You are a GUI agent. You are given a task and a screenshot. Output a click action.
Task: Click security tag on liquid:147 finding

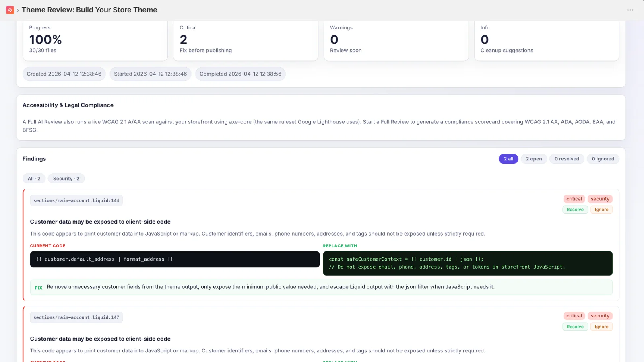click(600, 316)
